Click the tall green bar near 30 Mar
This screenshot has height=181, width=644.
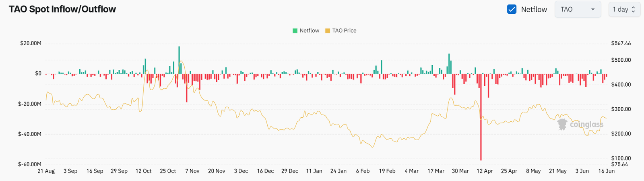[x=449, y=64]
